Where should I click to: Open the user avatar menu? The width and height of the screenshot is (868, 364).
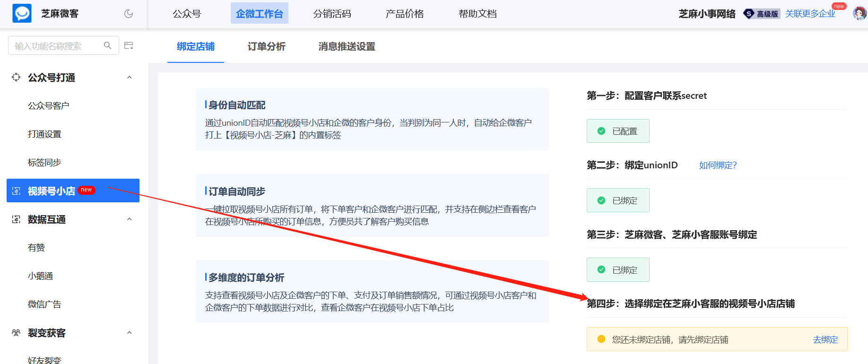[859, 13]
